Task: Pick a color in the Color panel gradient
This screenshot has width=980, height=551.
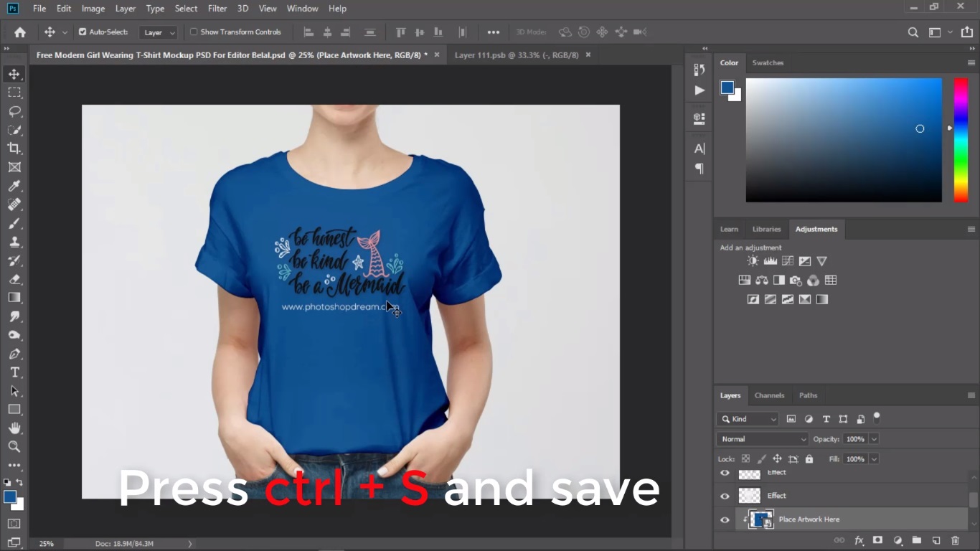Action: [844, 140]
